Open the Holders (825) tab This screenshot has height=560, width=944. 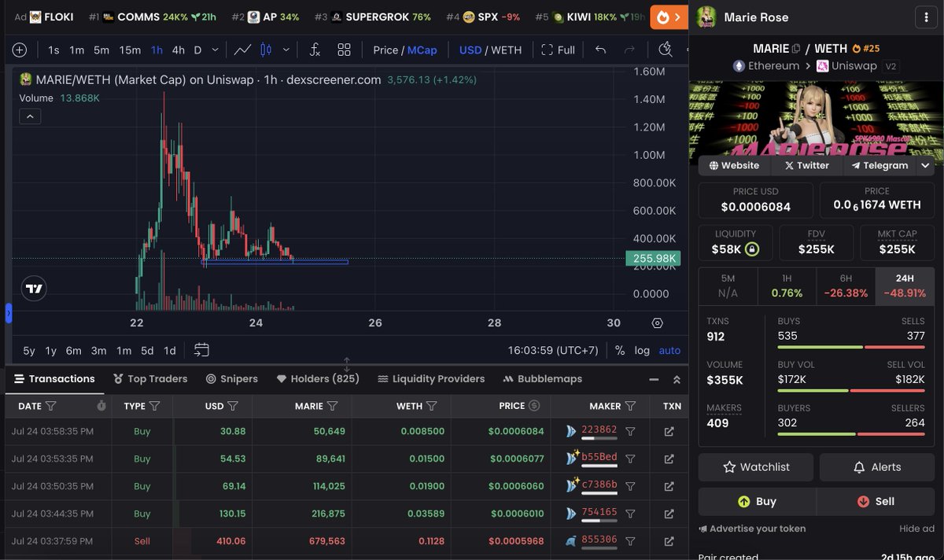(x=318, y=379)
